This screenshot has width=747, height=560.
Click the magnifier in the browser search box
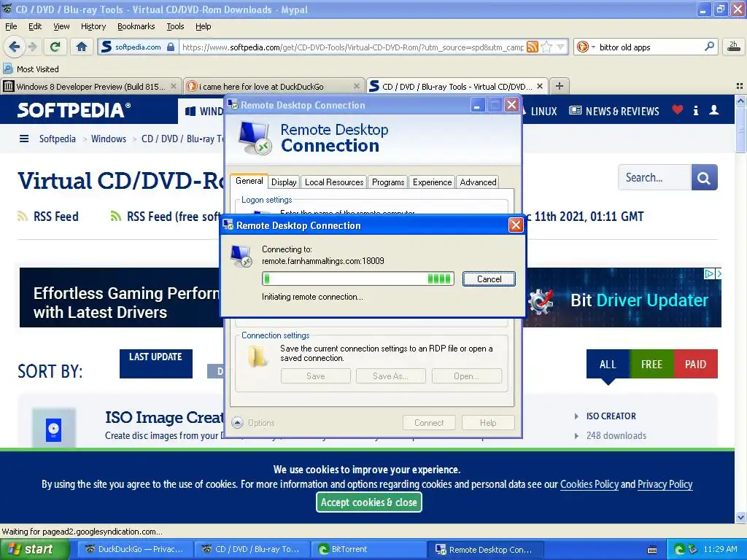coord(709,47)
